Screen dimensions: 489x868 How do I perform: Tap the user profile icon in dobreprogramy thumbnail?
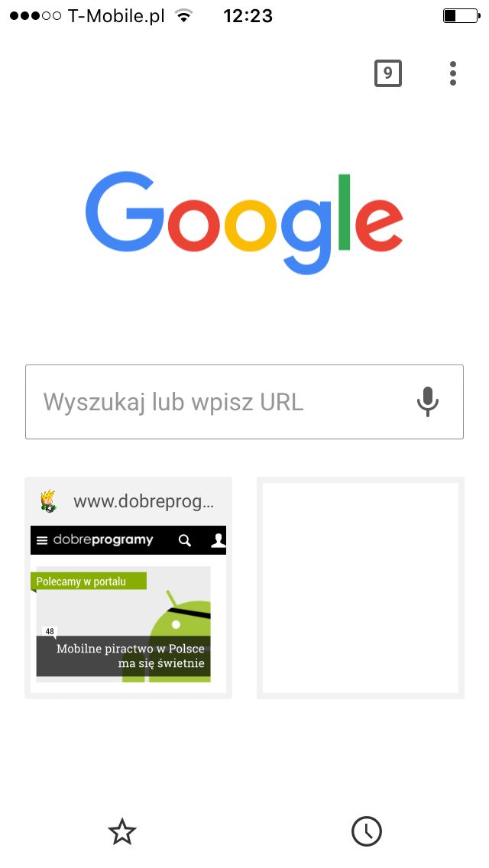[219, 540]
